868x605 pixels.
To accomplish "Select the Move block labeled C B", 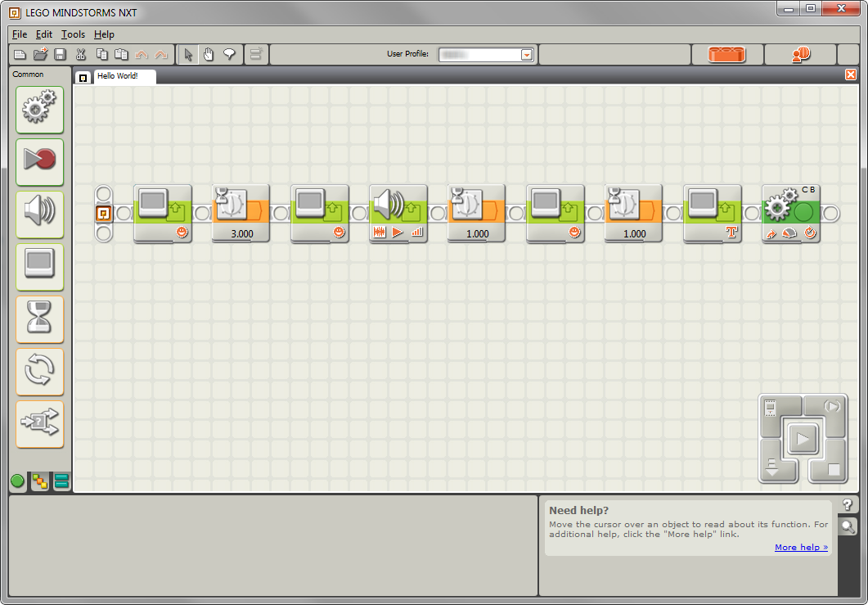I will tap(791, 214).
